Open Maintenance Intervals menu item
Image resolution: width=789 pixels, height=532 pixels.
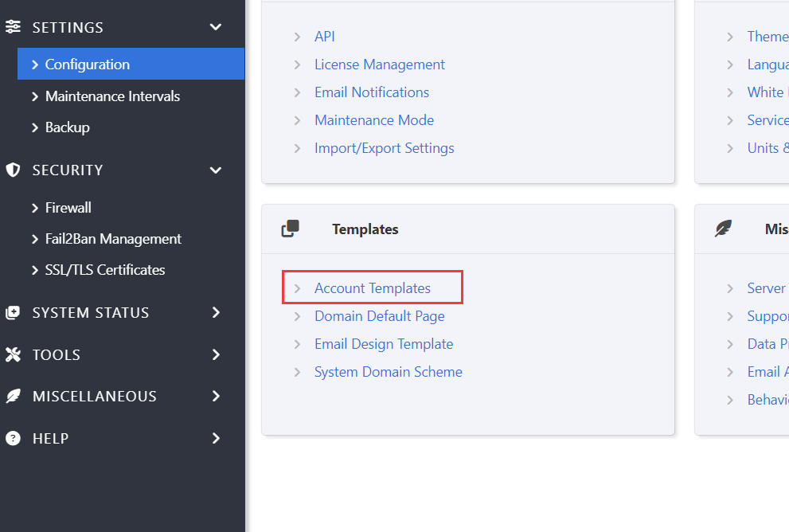pos(112,96)
